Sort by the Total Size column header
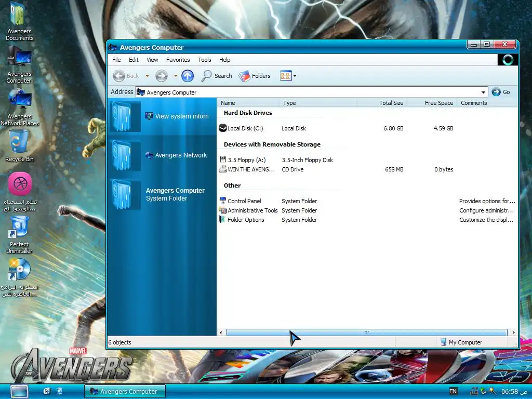This screenshot has width=532, height=399. pyautogui.click(x=382, y=103)
